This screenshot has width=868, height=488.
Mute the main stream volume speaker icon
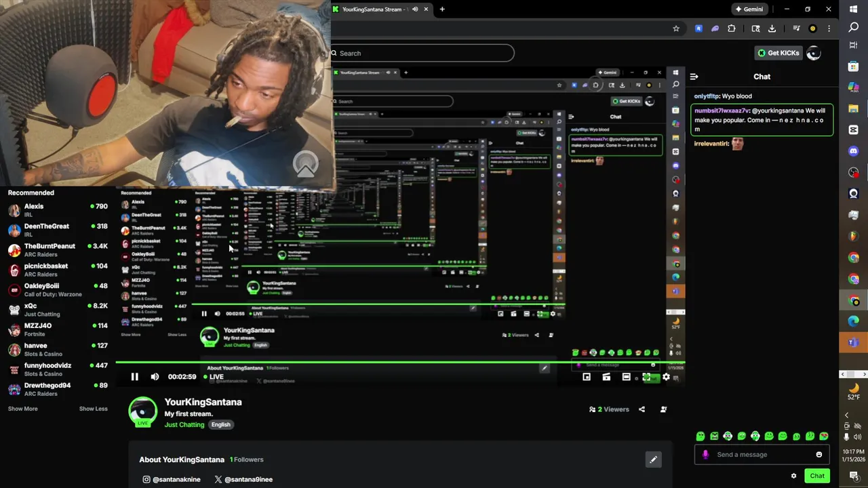point(155,377)
